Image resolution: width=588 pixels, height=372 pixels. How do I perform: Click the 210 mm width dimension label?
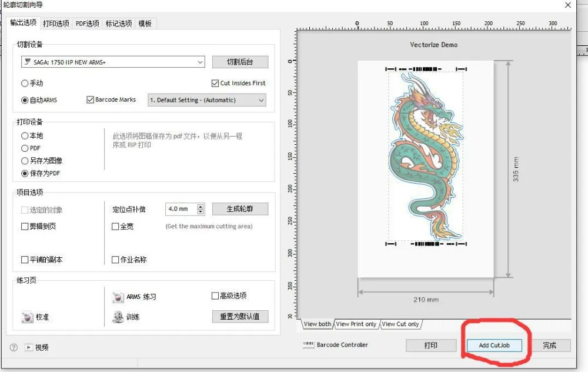[x=426, y=300]
